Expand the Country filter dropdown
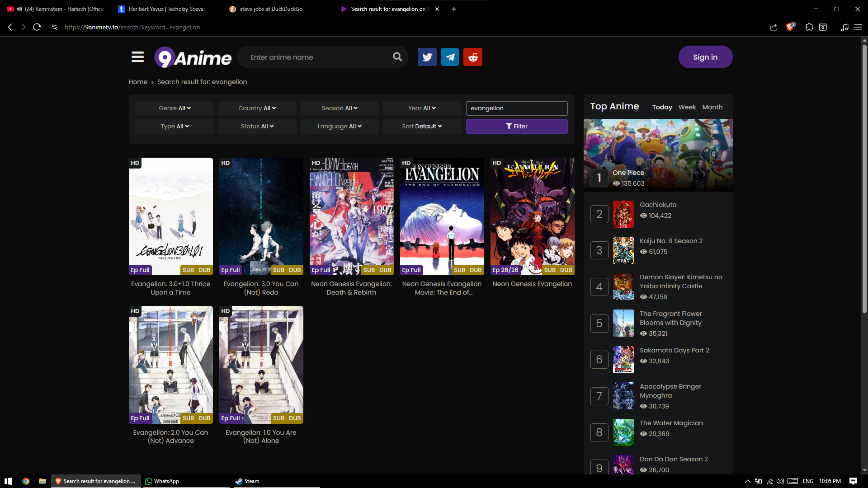Image resolution: width=868 pixels, height=488 pixels. pos(257,108)
